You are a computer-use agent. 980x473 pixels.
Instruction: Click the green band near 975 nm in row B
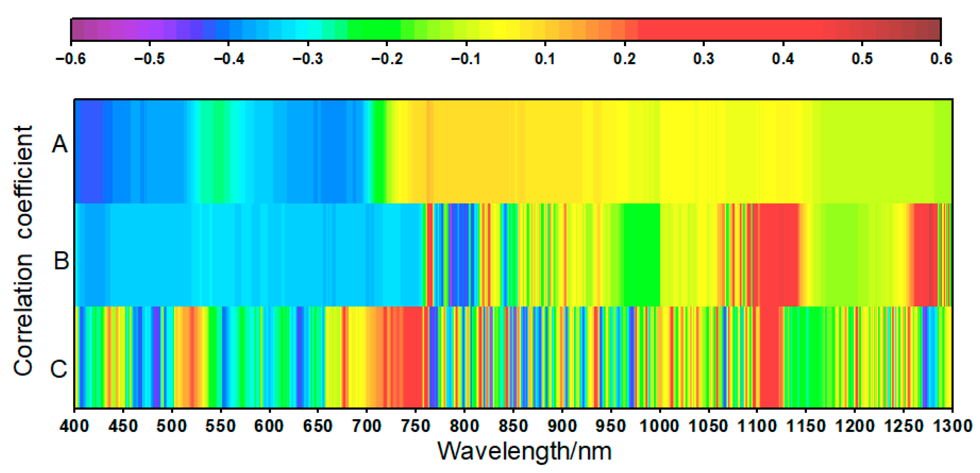click(x=642, y=255)
